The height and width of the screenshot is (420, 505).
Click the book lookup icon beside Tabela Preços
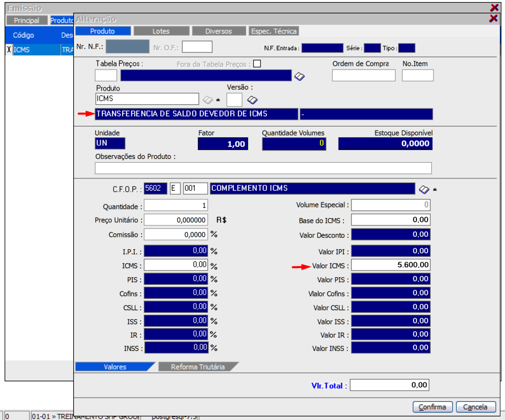point(300,76)
